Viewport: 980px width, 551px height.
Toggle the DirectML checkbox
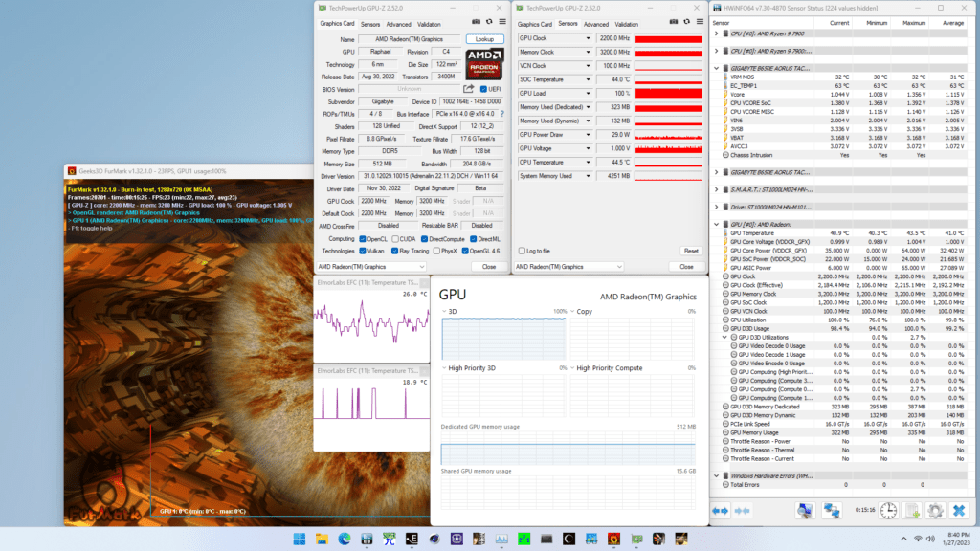click(473, 238)
